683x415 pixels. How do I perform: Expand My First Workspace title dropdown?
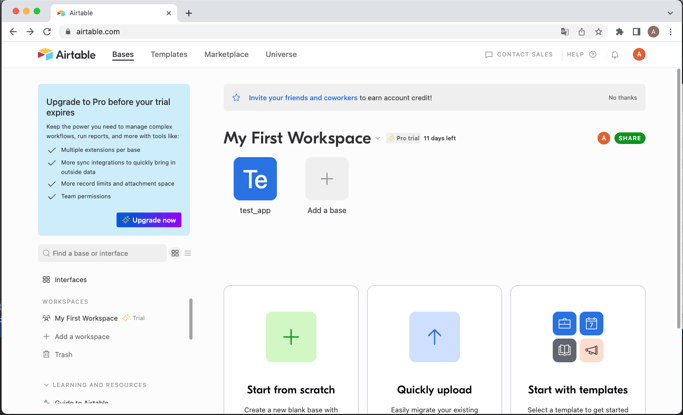(378, 138)
